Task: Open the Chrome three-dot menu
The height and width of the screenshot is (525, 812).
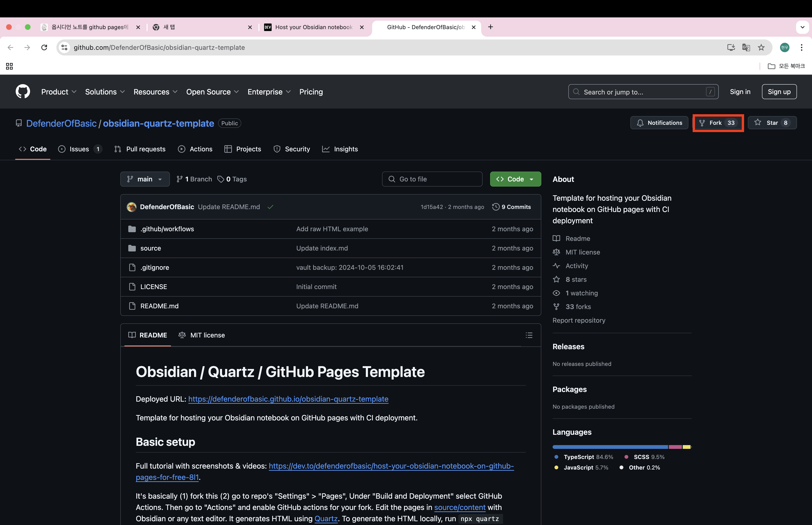Action: [x=801, y=47]
